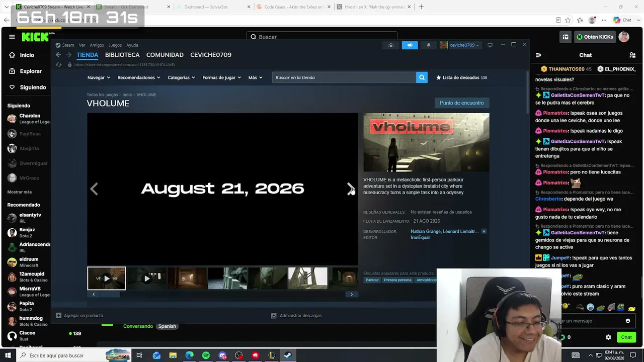Screen dimensions: 644x362
Task: Expand the developer list plus button
Action: coord(484,231)
